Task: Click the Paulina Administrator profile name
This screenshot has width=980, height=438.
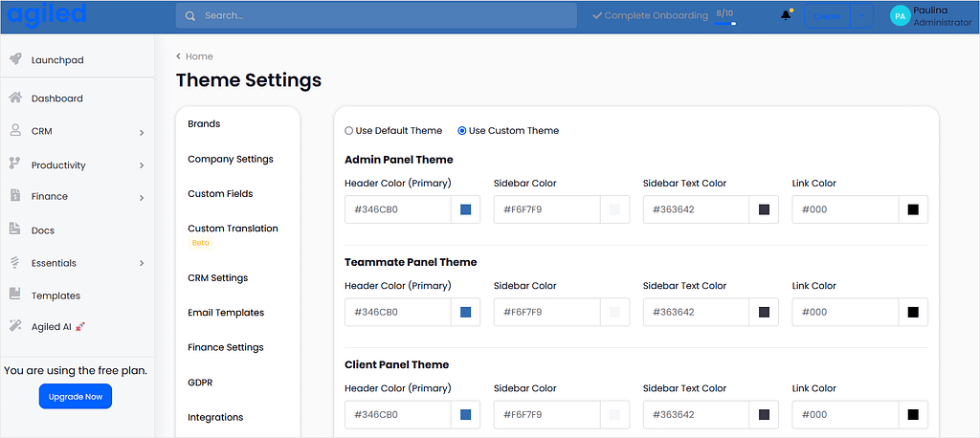Action: pos(942,16)
